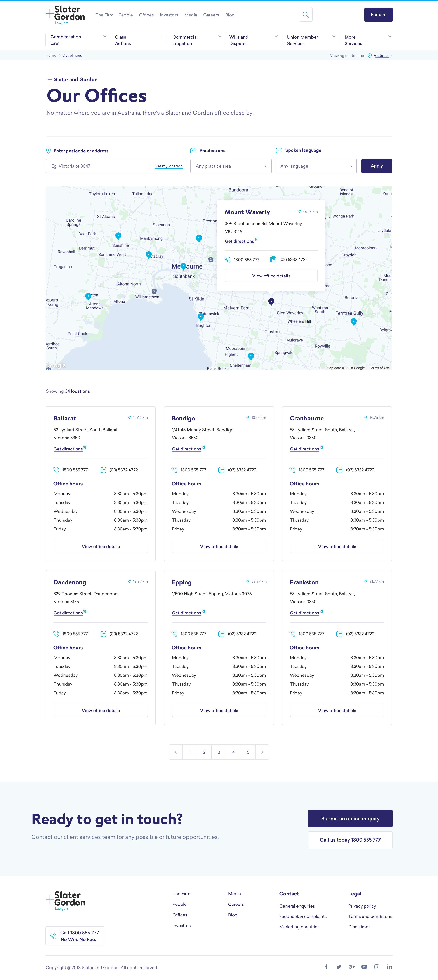Click the phone icon in Dandenong card
This screenshot has height=980, width=438.
[x=56, y=634]
